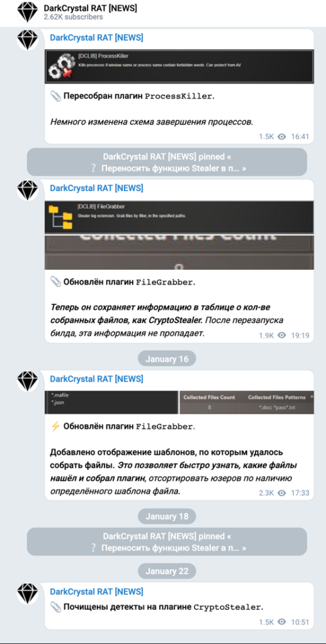Open the second pinned message notice below January 18
The width and height of the screenshot is (326, 644).
point(167,541)
